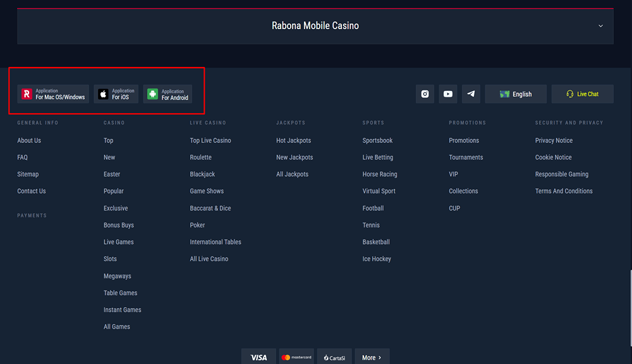Open Hot Jackpots
Image resolution: width=632 pixels, height=364 pixels.
tap(293, 140)
